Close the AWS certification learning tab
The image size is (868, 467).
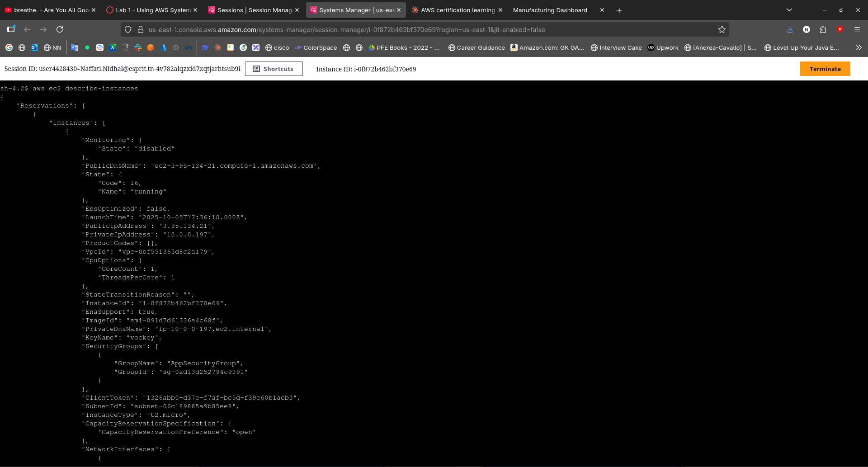pyautogui.click(x=500, y=10)
